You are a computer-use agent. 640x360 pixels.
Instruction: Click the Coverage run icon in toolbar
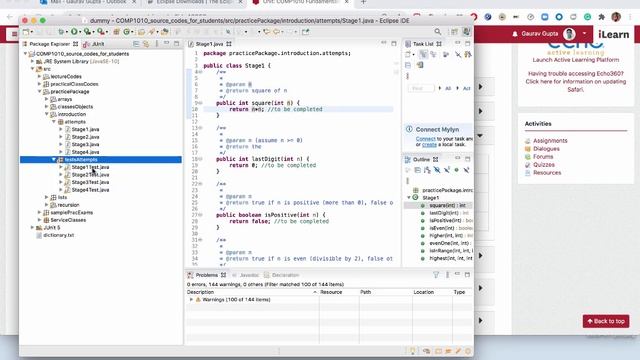click(x=87, y=31)
